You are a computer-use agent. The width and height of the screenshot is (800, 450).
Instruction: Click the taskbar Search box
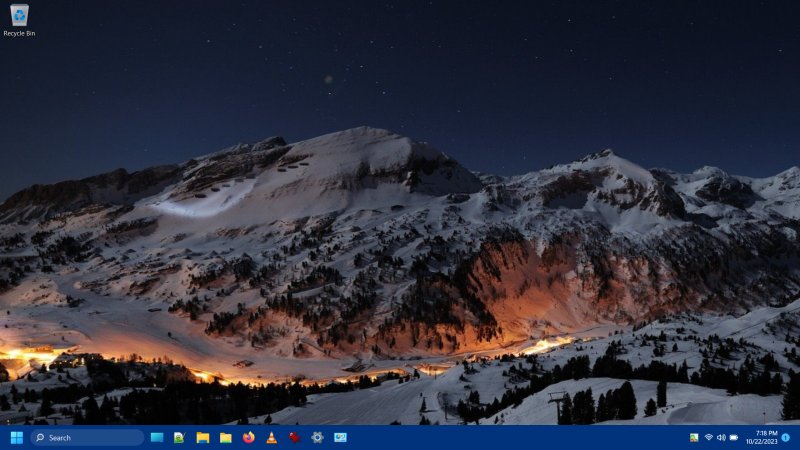[87, 437]
